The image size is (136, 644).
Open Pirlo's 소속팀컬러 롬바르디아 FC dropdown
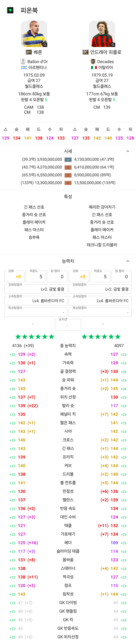[x=100, y=300]
